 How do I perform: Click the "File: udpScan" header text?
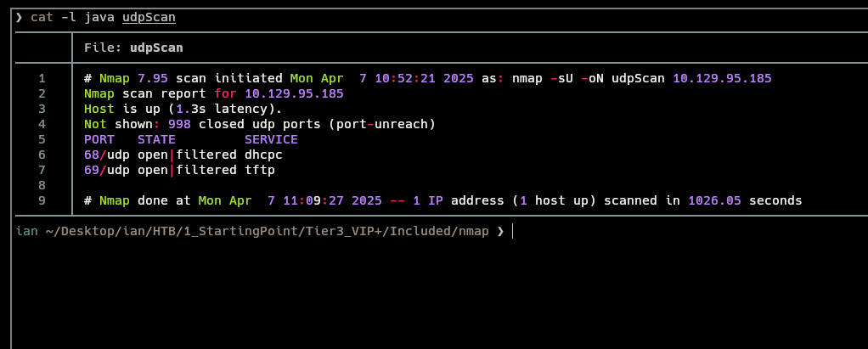[133, 48]
